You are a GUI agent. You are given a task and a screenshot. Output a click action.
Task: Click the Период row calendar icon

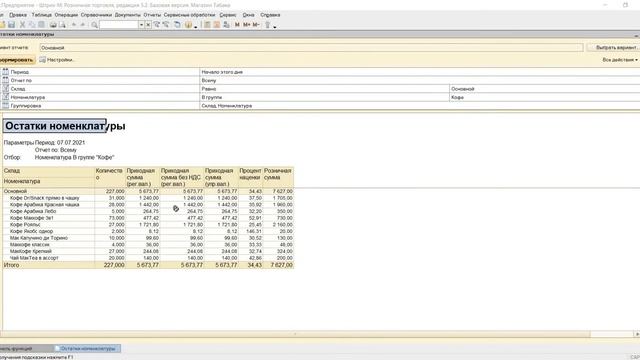coord(5,72)
